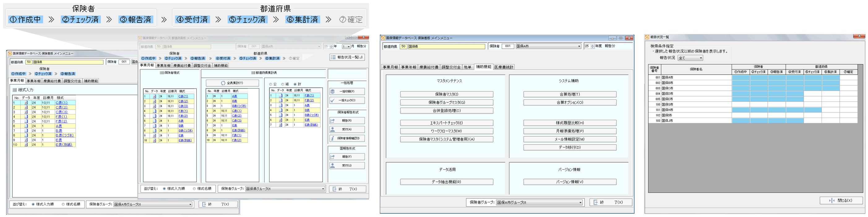
Task: Click data icon of row 3 A表 in 計 list
Action: coord(280,105)
